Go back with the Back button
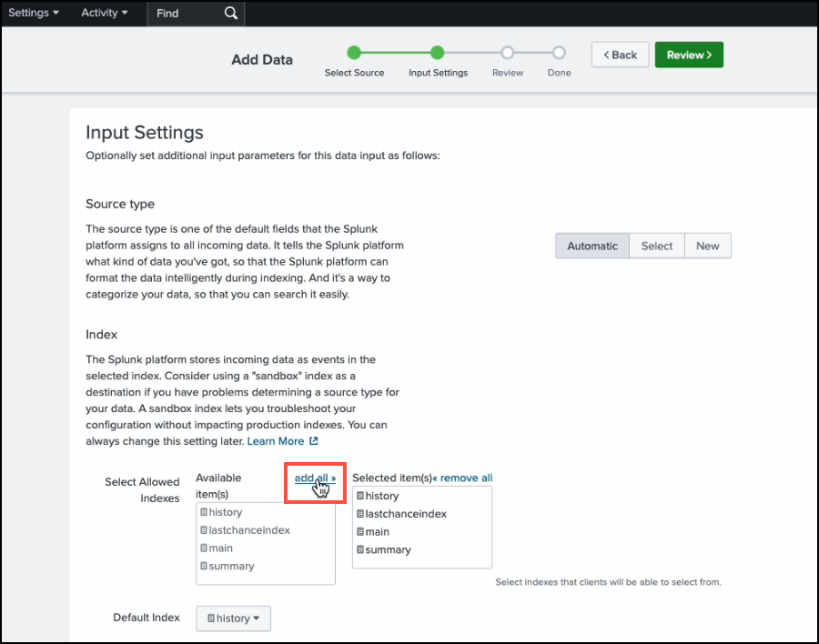The width and height of the screenshot is (819, 644). (620, 55)
